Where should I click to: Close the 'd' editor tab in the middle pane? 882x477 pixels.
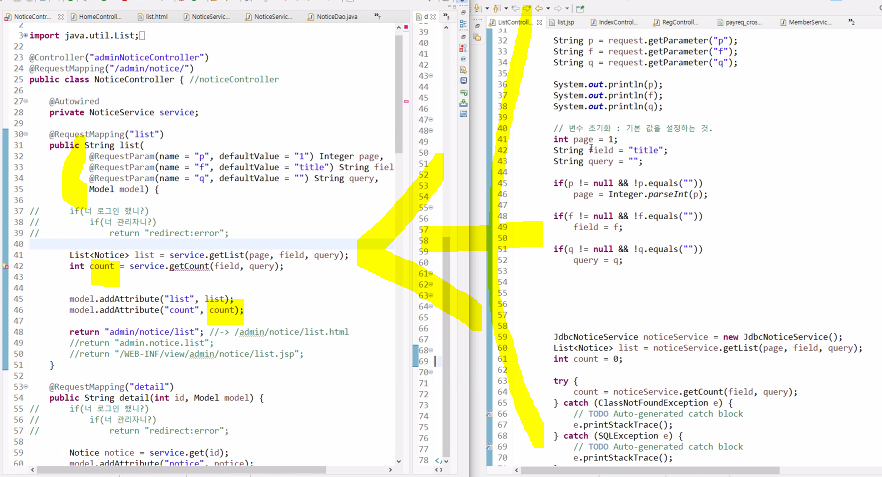click(x=433, y=17)
